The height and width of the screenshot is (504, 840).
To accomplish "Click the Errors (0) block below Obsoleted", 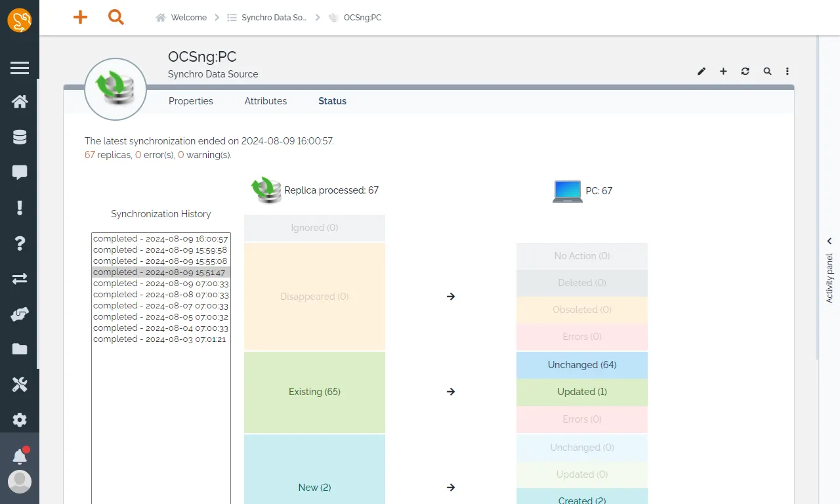I will 582,337.
